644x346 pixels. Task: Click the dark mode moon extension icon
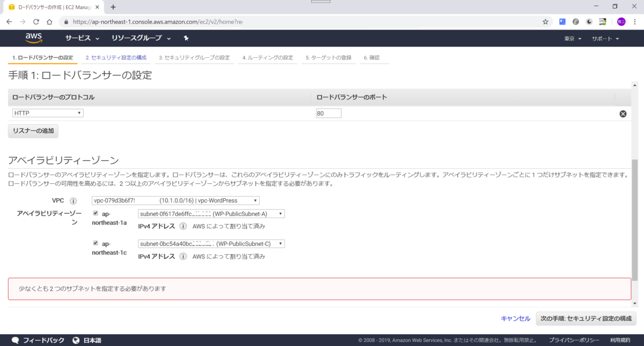589,21
